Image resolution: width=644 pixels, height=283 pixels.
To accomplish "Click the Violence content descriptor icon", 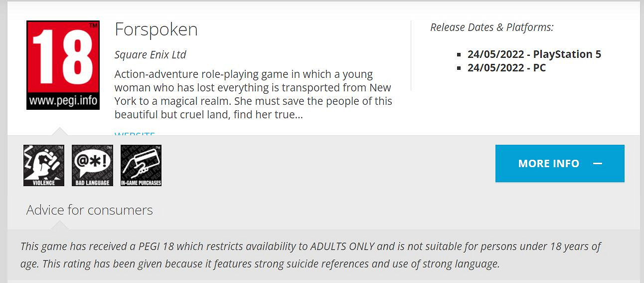I will coord(44,165).
